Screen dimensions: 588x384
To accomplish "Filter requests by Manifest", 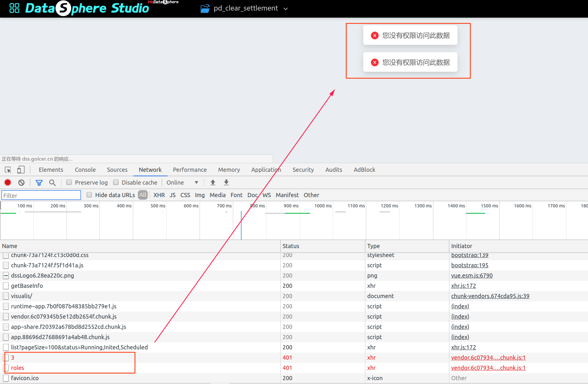I will 287,195.
